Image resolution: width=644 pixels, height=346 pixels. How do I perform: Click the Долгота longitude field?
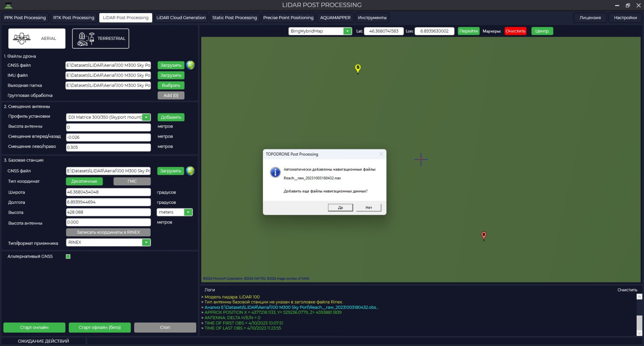point(108,202)
